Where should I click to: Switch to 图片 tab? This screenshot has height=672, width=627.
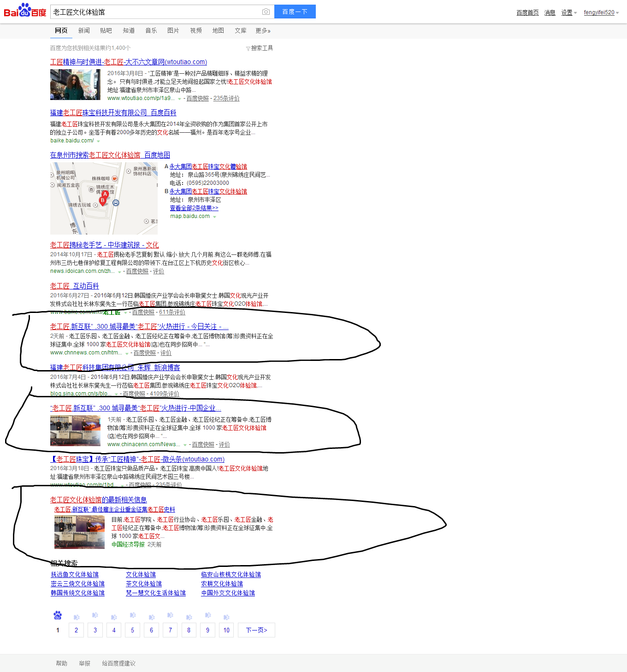[173, 30]
